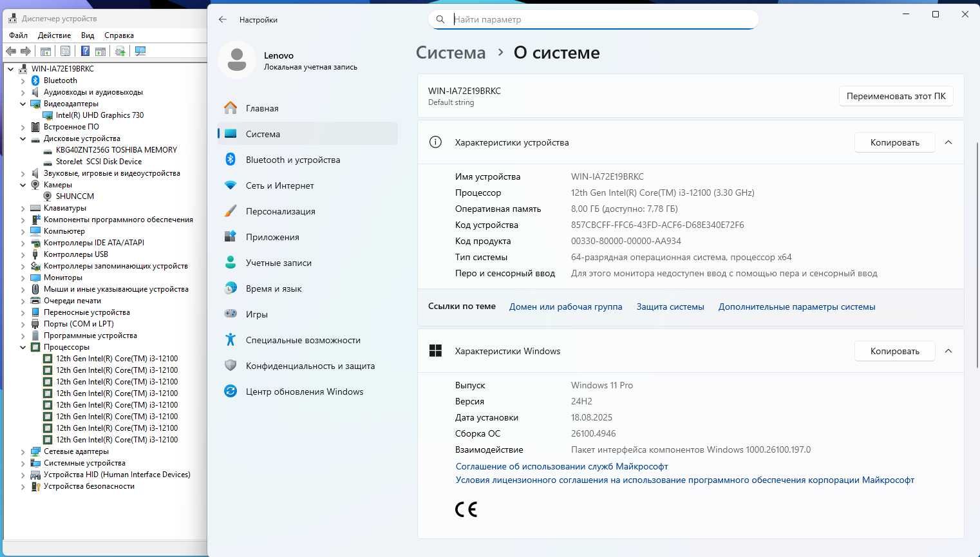Click the device code value 857CBCFF-FFC6-43FD-ACF6-D68E340E72F6
This screenshot has width=980, height=557.
(x=657, y=225)
